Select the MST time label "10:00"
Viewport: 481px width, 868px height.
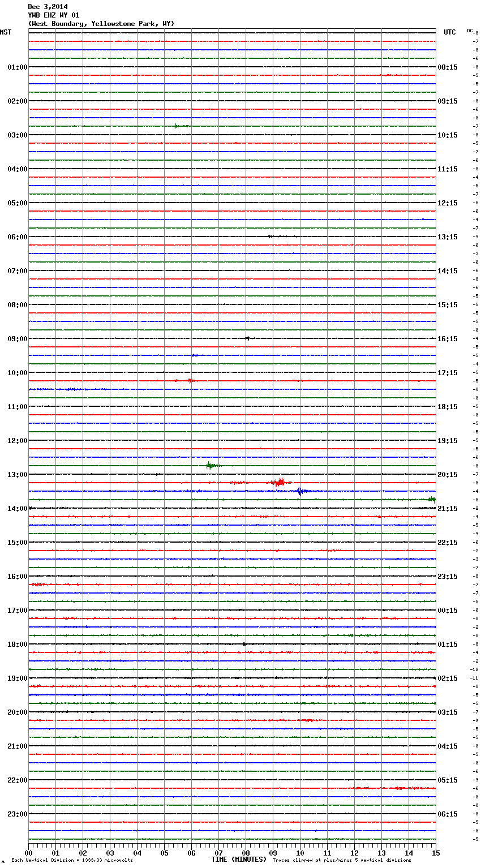[x=18, y=373]
